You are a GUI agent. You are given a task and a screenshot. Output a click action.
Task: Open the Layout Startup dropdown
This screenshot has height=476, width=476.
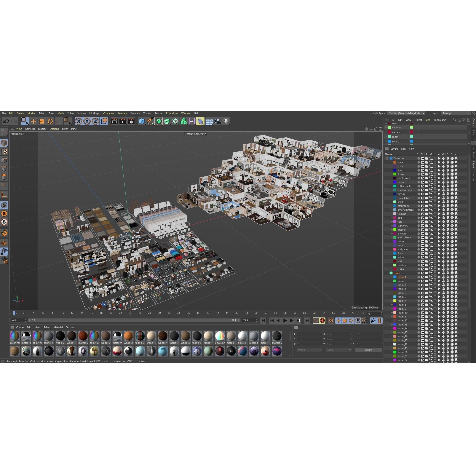pyautogui.click(x=456, y=113)
